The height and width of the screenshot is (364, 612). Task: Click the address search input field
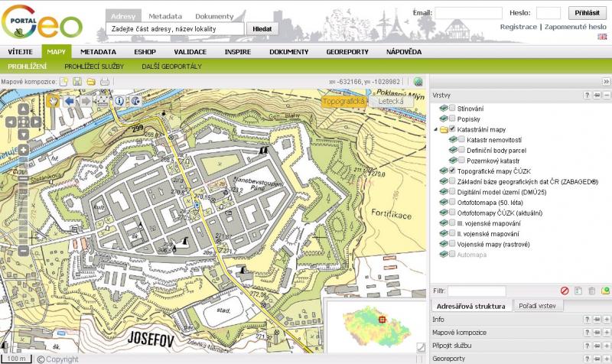point(176,29)
